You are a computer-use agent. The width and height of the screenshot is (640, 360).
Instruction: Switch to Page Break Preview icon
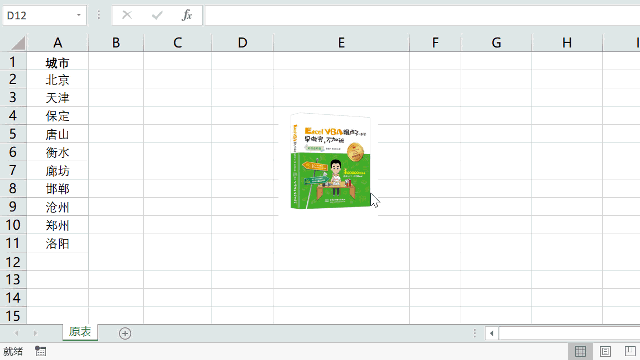click(x=630, y=351)
